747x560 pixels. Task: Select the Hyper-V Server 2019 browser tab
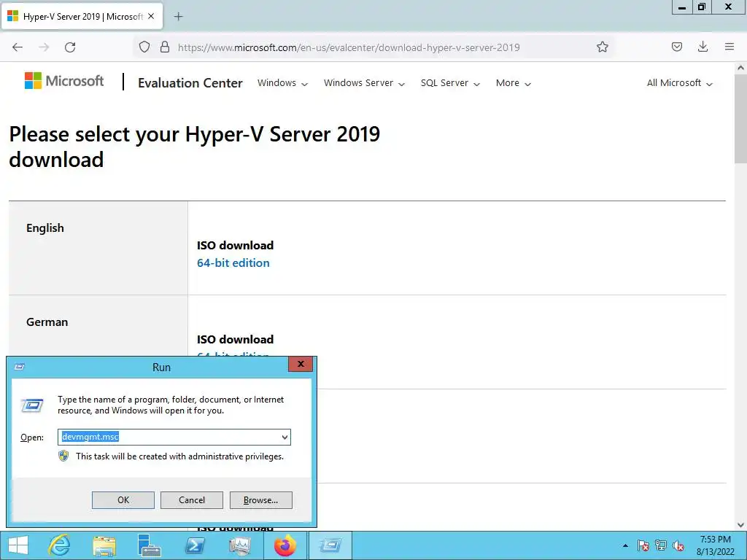pyautogui.click(x=82, y=16)
